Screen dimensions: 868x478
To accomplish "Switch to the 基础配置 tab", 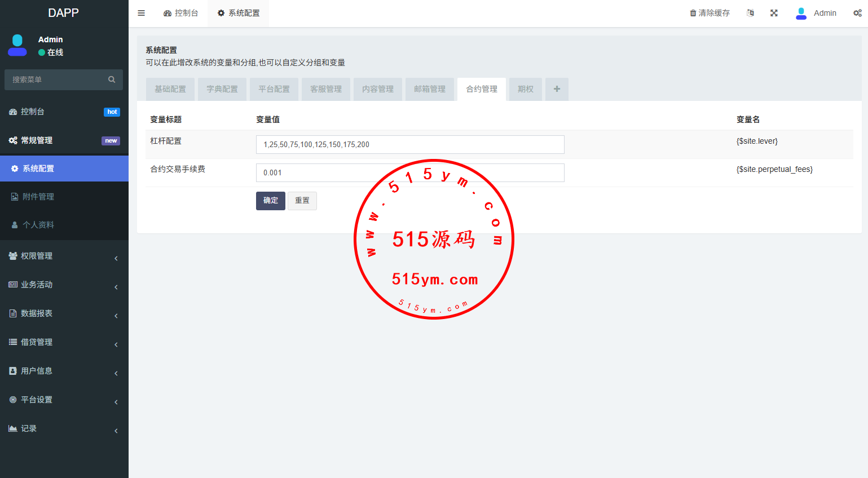I will (x=170, y=89).
